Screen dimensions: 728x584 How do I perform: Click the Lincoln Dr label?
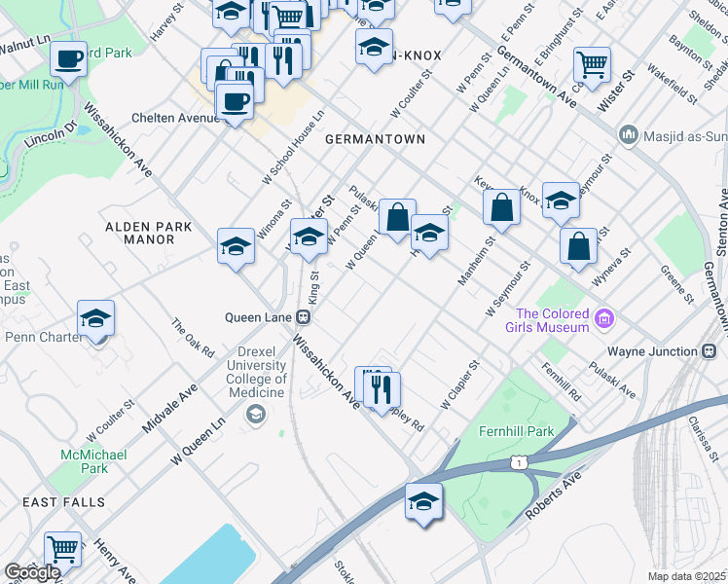pos(50,135)
